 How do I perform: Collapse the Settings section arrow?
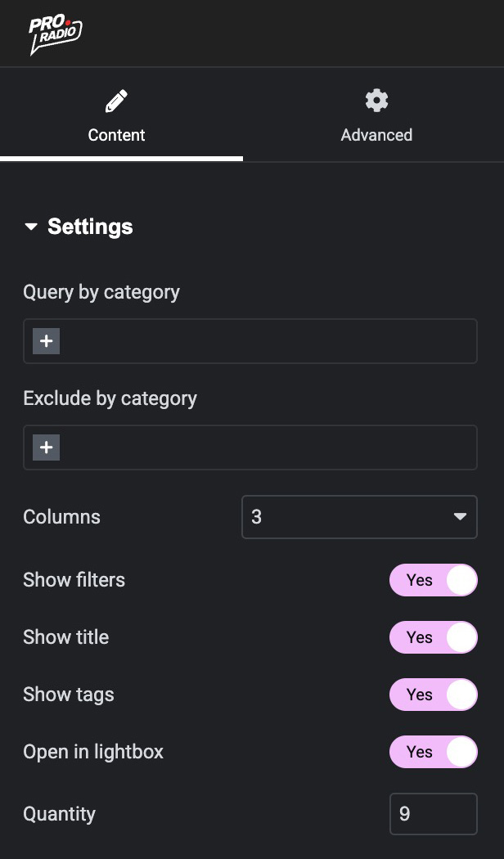(31, 227)
